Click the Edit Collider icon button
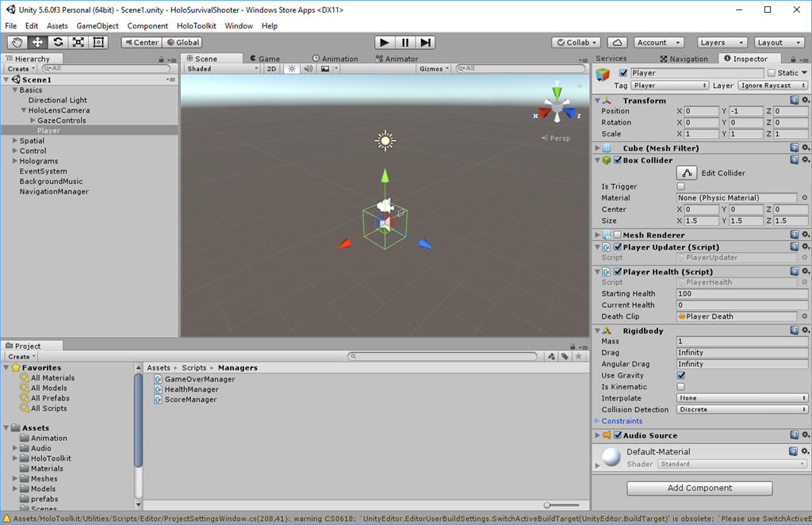Viewport: 812px width, 525px height. coord(687,173)
